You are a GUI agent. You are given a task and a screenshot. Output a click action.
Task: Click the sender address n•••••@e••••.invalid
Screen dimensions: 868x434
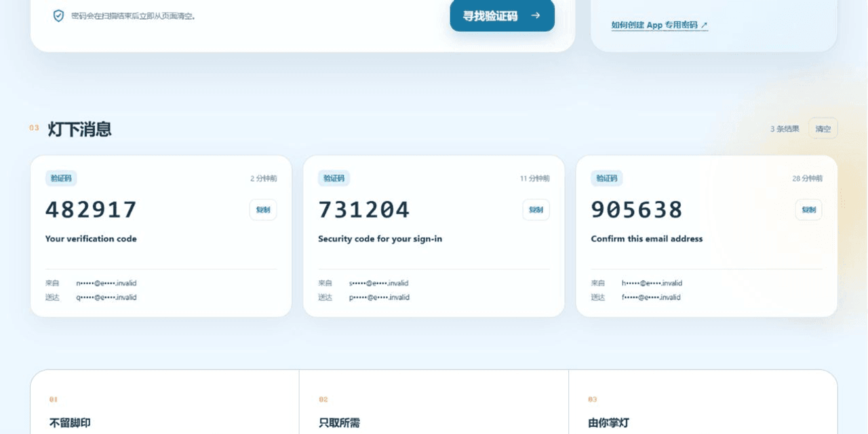[106, 283]
